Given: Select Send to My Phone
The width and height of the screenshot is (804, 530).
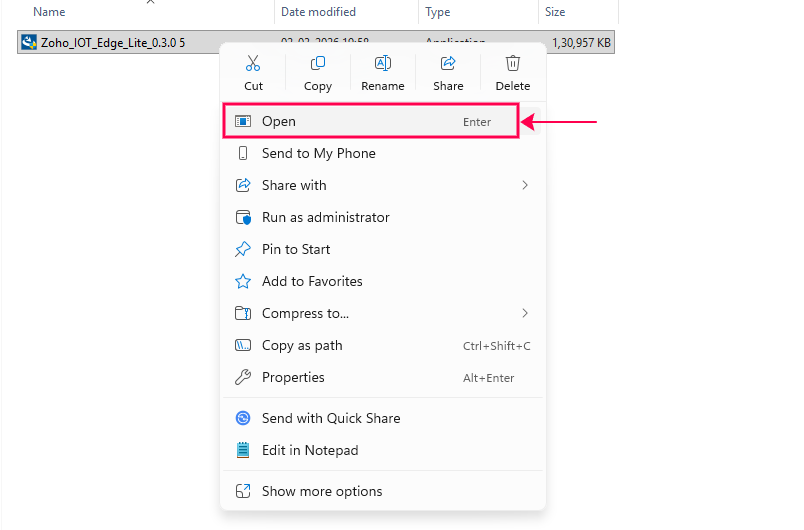Looking at the screenshot, I should coord(383,153).
